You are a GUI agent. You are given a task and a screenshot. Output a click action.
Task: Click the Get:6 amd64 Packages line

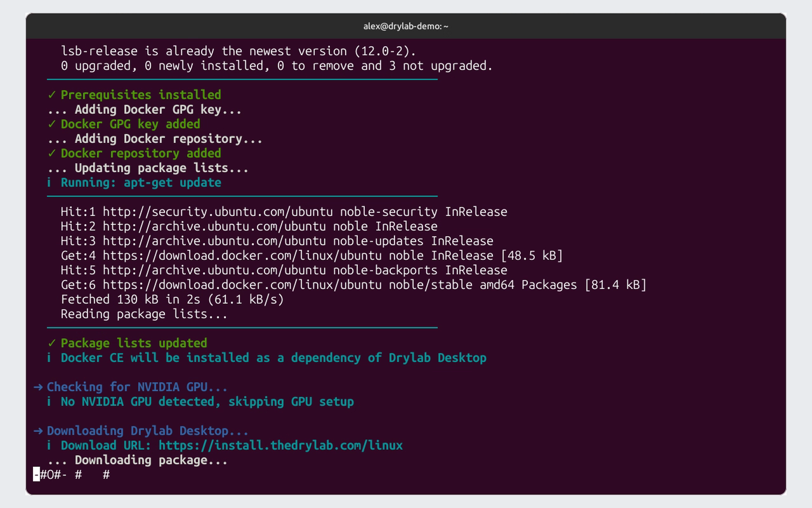point(354,285)
